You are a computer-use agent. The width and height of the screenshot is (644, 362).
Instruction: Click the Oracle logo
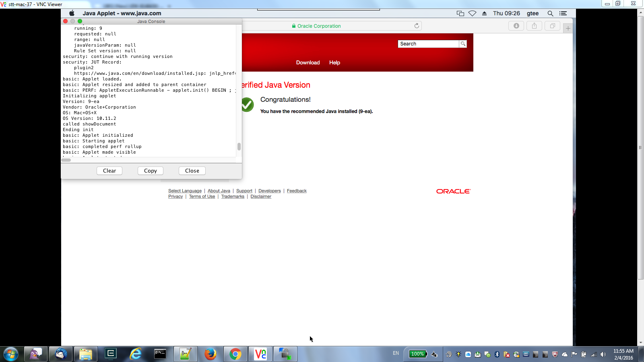tap(453, 191)
